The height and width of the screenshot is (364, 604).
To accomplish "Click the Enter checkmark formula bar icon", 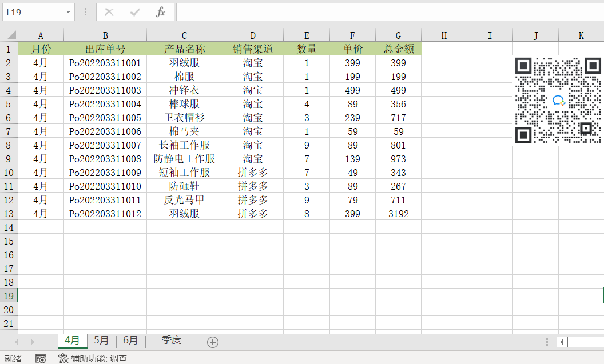I will pos(135,13).
